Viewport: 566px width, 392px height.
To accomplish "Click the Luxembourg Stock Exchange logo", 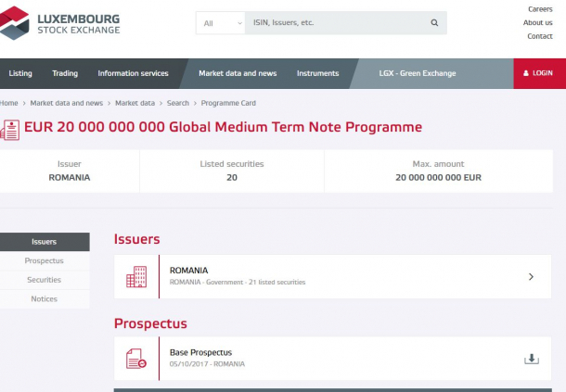I will [x=59, y=23].
